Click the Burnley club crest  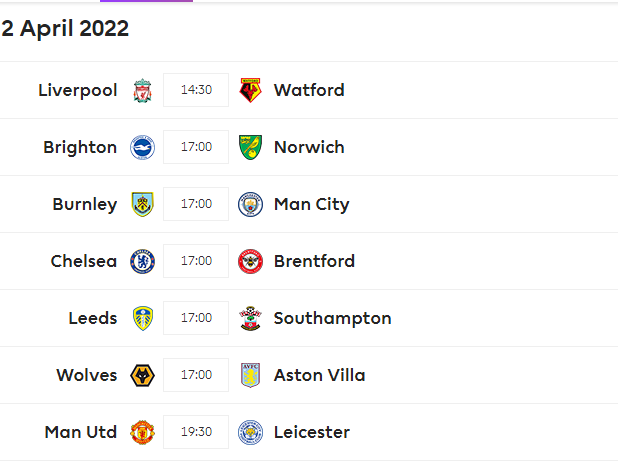[x=142, y=204]
